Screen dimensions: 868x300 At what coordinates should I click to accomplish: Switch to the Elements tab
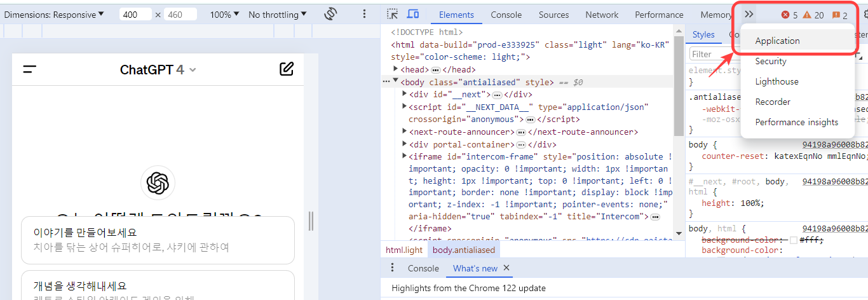click(x=456, y=15)
